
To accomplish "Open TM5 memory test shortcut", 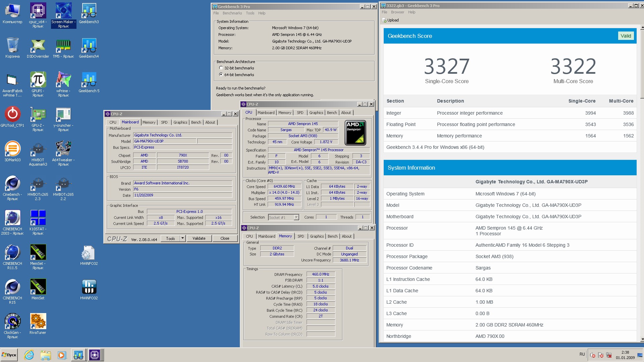I will 63,48.
